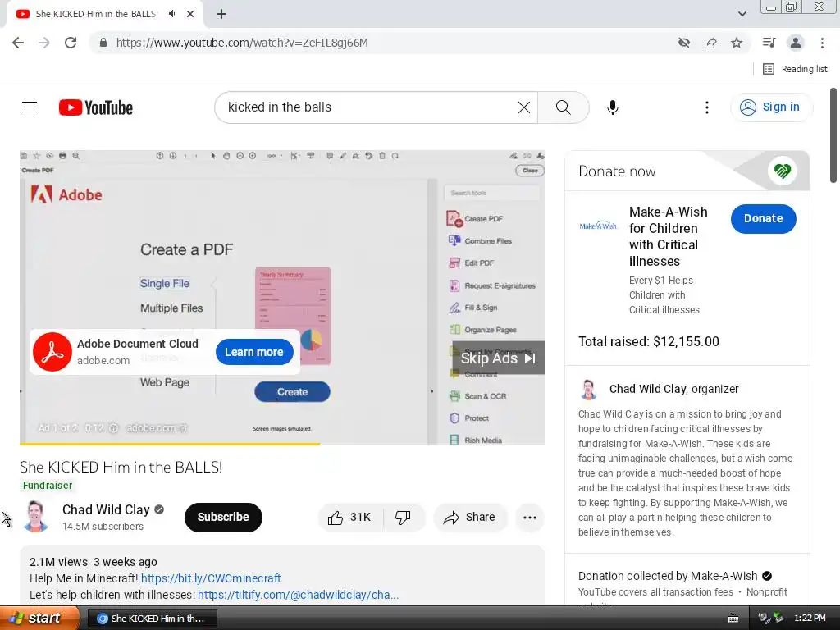Click the address bar URL
Viewport: 840px width, 630px height.
pos(242,43)
